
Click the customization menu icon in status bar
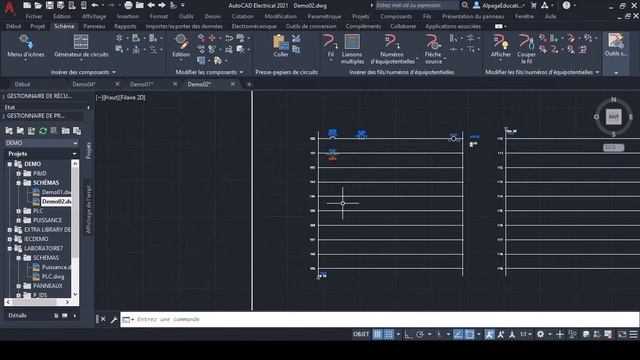click(633, 334)
